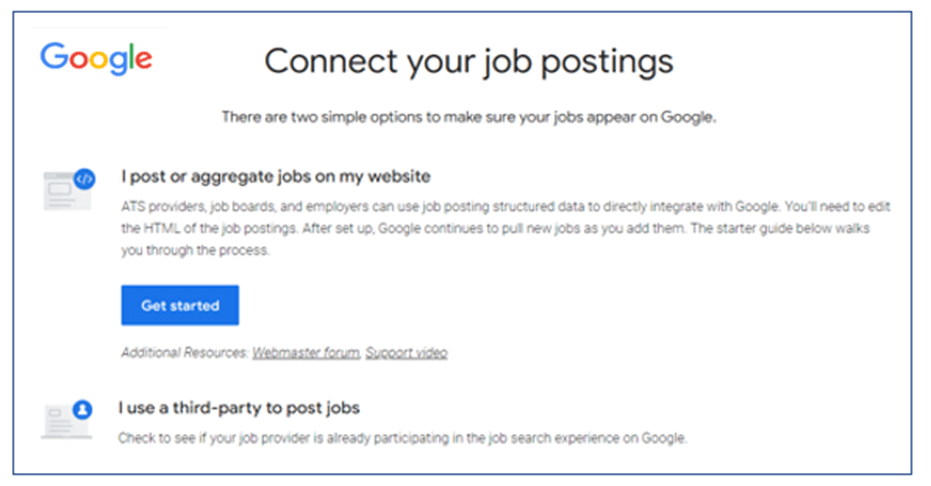This screenshot has width=931, height=486.
Task: Click the "Connect your job postings" title
Action: 468,62
